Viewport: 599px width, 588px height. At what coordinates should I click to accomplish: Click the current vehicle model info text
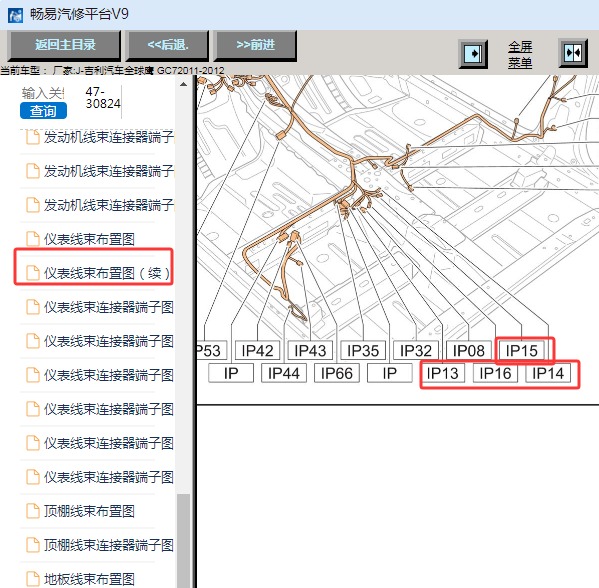112,71
